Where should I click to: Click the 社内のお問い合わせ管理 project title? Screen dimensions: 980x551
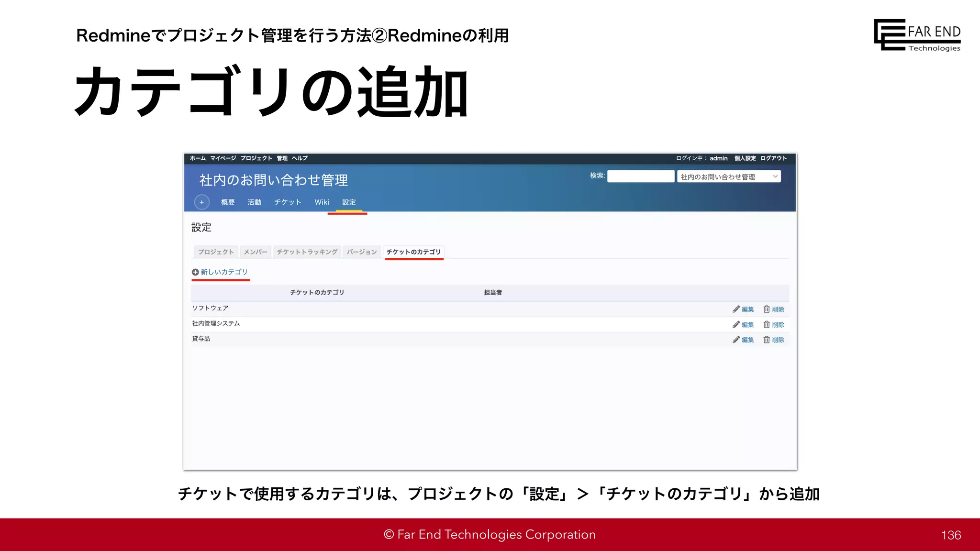tap(274, 180)
